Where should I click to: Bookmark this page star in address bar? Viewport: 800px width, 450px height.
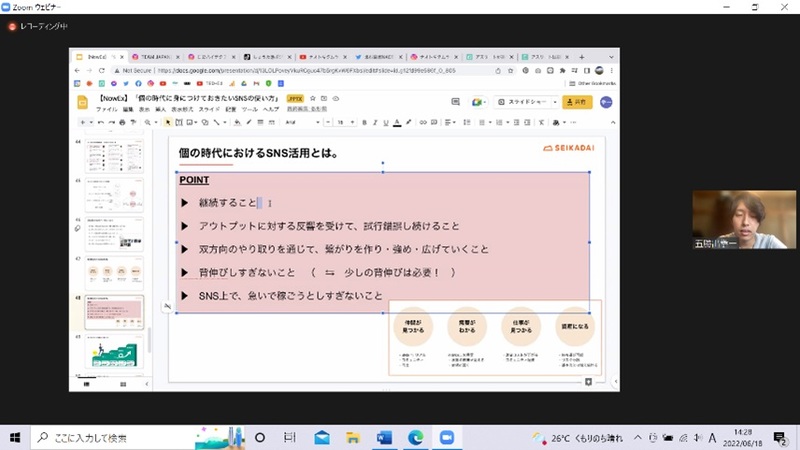coord(510,70)
